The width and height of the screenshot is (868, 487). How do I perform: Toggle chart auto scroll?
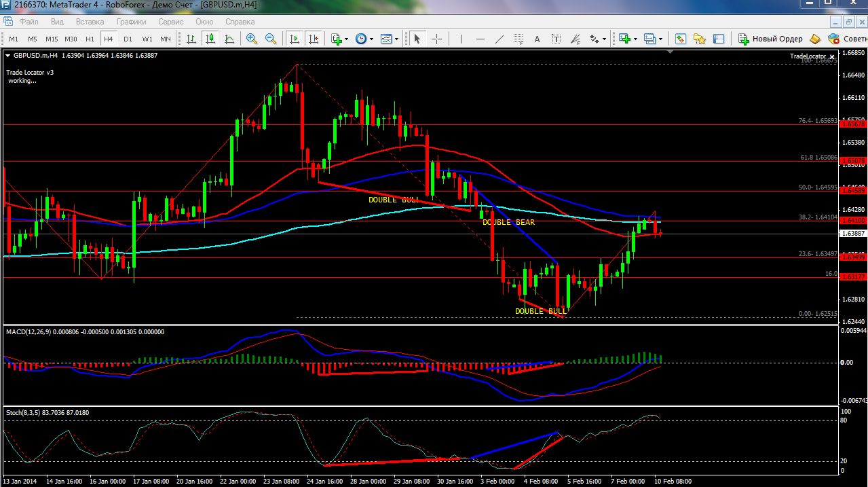pos(295,39)
